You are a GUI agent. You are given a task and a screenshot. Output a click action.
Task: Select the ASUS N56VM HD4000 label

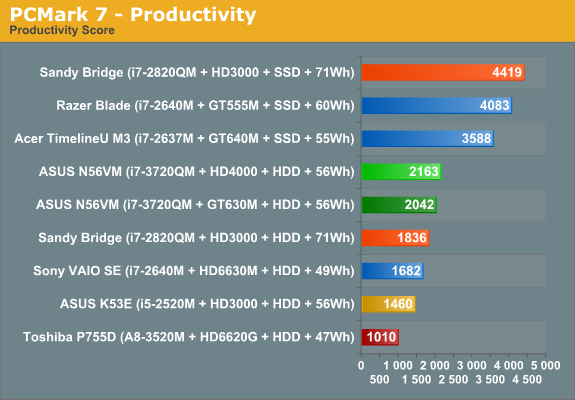point(197,172)
